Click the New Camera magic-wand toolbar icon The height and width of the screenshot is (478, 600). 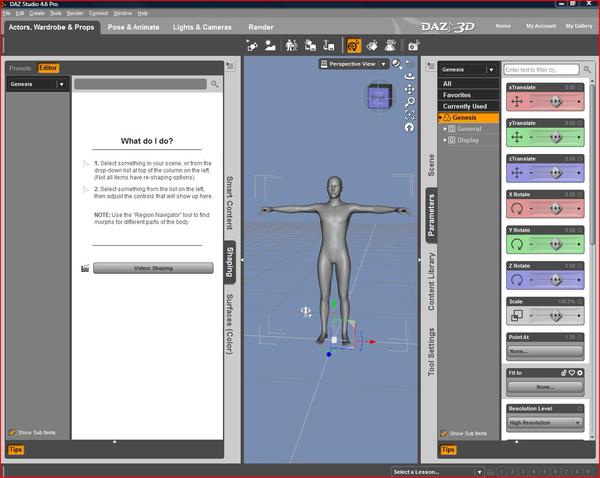[x=252, y=46]
